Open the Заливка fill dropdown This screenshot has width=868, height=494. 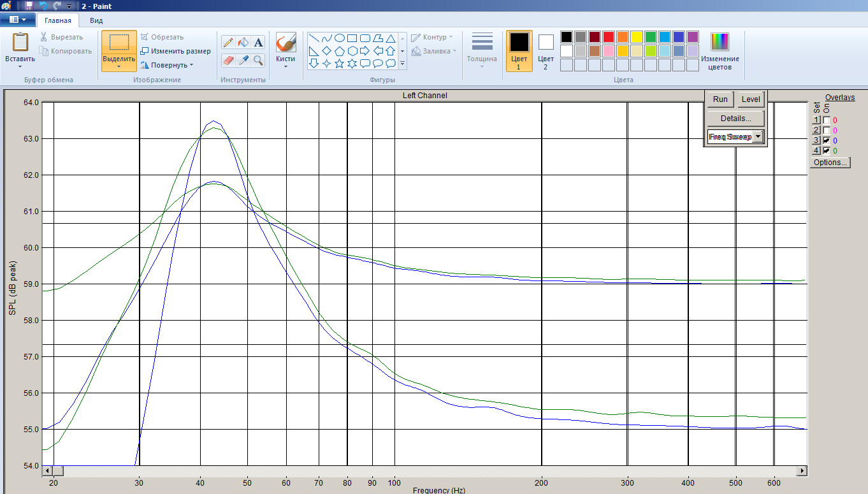point(433,51)
